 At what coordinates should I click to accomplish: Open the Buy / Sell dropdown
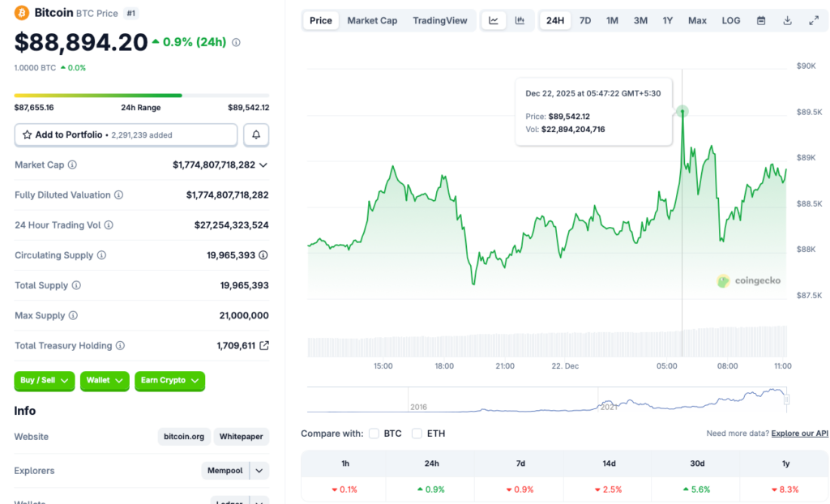click(x=44, y=381)
